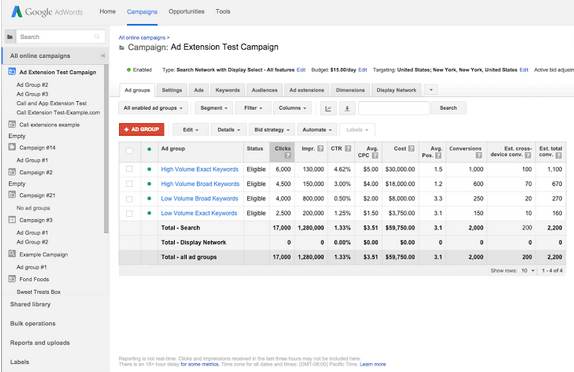Open the Show rows 10 selector
The height and width of the screenshot is (372, 574).
tap(528, 271)
